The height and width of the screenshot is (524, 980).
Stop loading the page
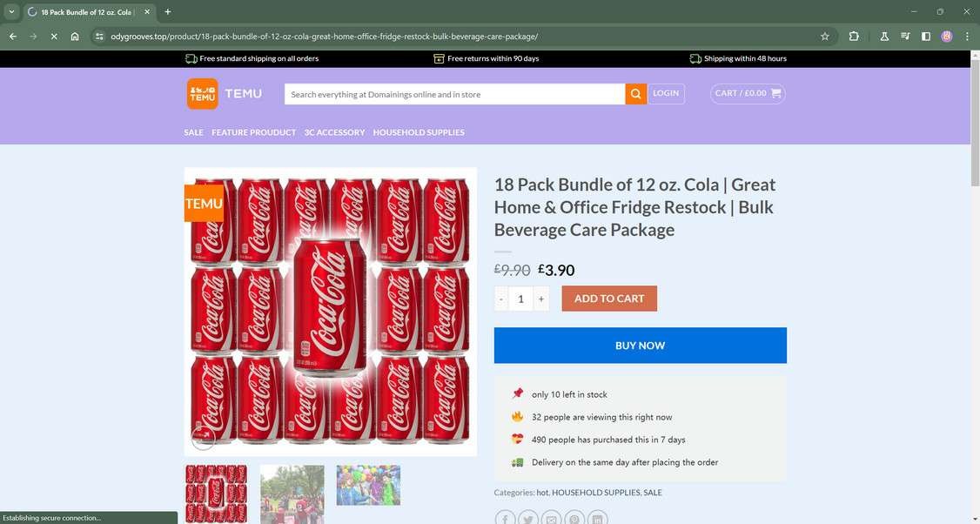coord(53,37)
